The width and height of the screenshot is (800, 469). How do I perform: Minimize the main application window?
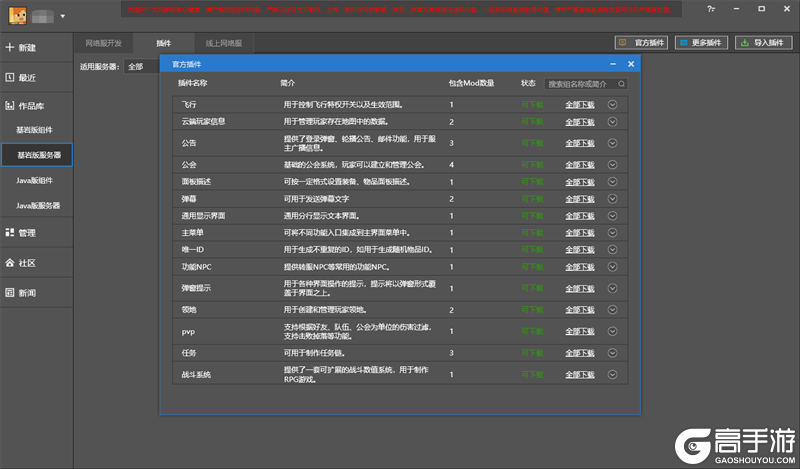[x=736, y=9]
